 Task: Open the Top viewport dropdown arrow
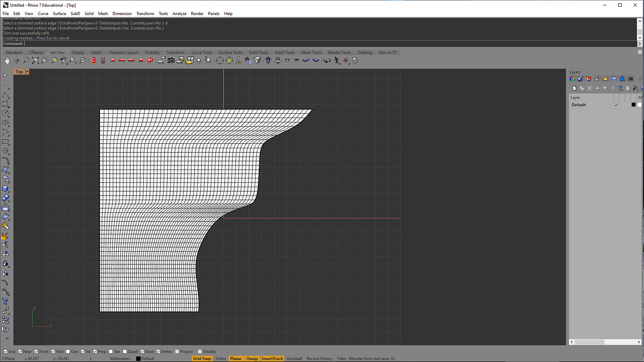coord(27,72)
